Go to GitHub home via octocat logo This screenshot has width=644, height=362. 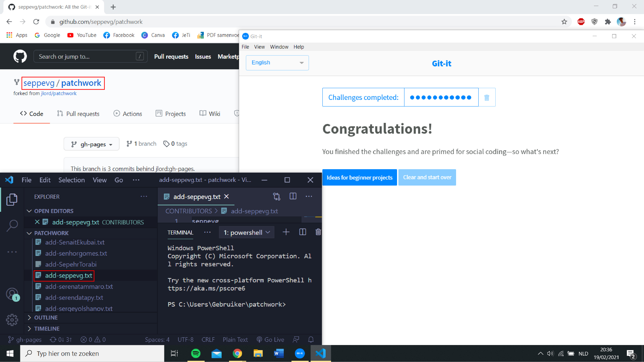20,56
